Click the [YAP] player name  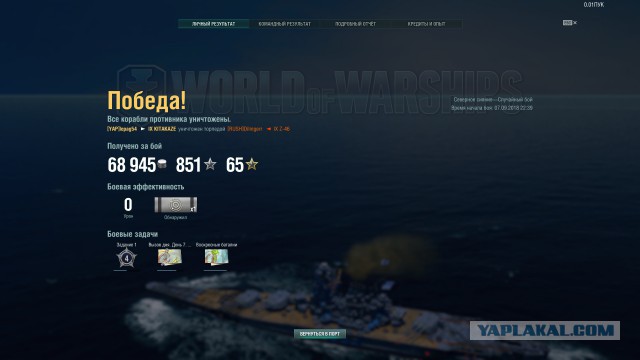coord(122,129)
